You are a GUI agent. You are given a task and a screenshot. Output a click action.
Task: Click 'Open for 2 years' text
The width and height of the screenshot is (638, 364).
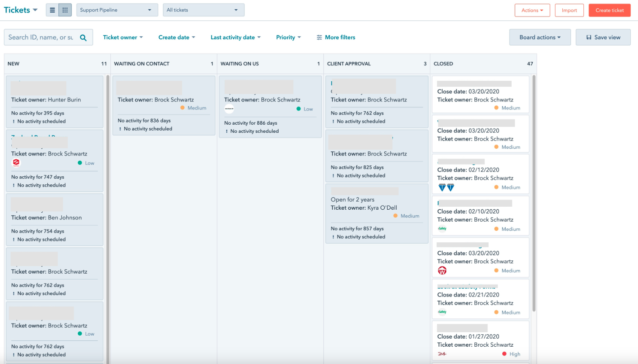click(353, 200)
